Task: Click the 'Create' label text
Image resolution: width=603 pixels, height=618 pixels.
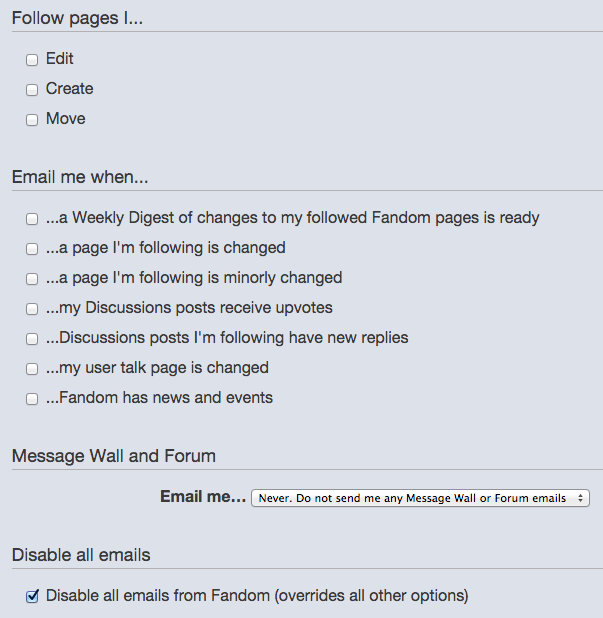Action: [x=69, y=89]
